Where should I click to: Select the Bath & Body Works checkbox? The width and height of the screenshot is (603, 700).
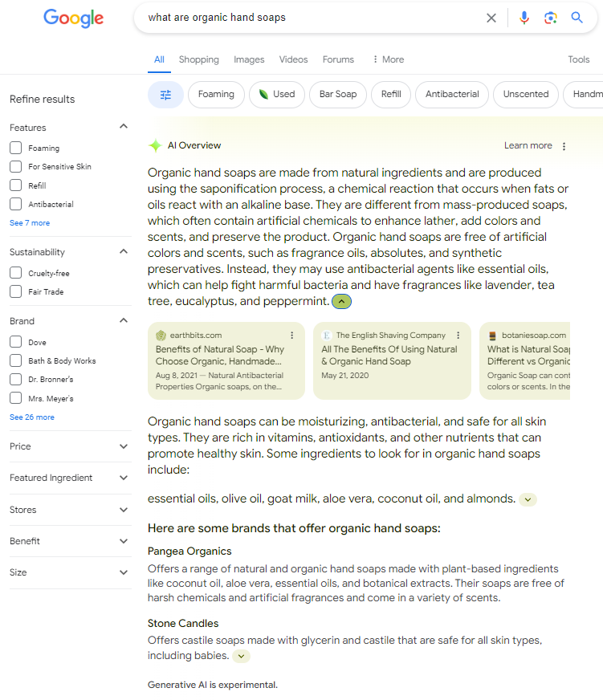(x=15, y=360)
